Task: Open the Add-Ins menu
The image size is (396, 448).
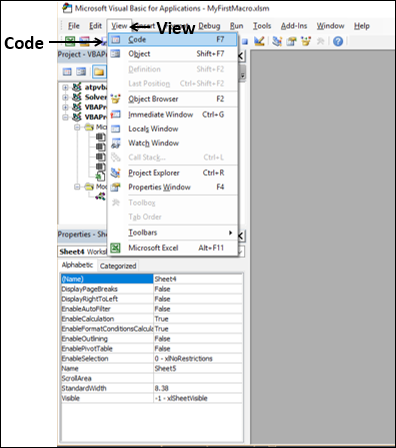Action: click(x=294, y=26)
